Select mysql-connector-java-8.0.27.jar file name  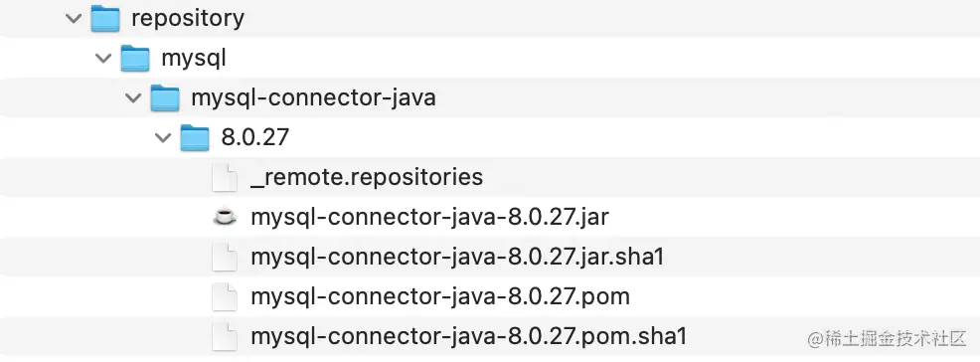(429, 217)
